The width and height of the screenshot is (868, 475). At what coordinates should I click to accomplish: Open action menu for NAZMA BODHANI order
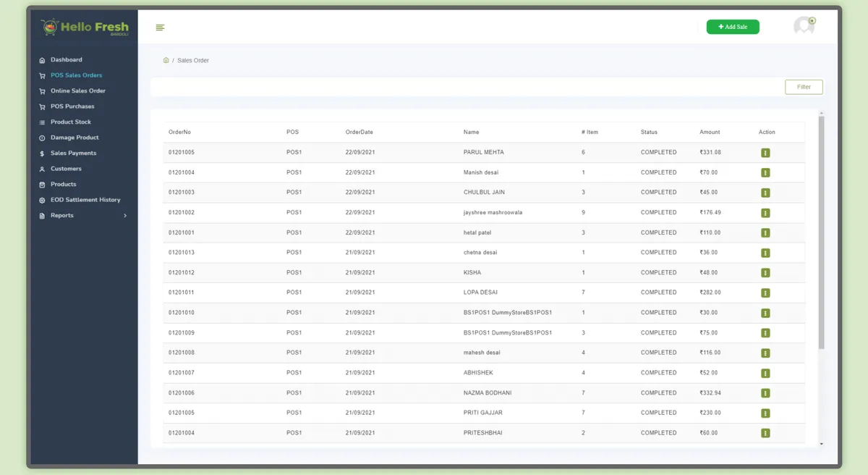(x=765, y=393)
